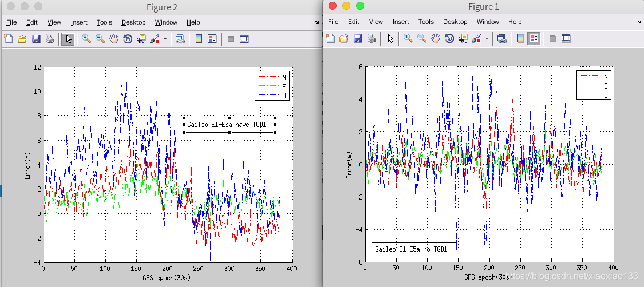This screenshot has width=644, height=287.
Task: Click yellow minimize button of Figure 1 window
Action: tap(346, 6)
